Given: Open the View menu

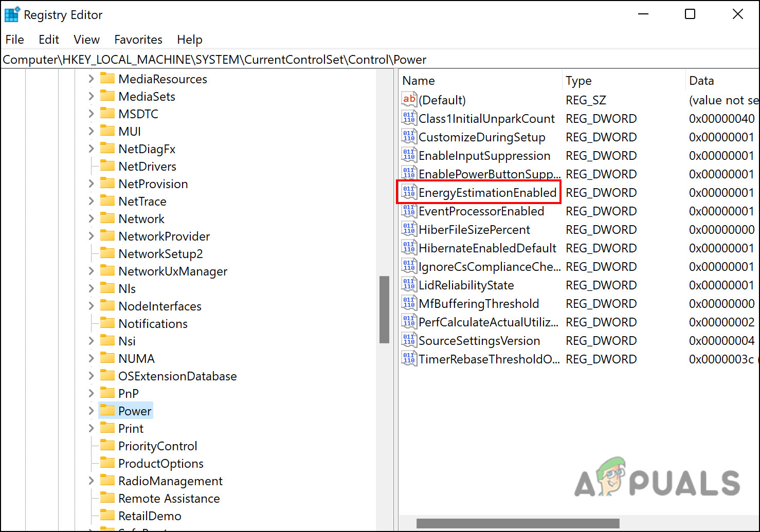Looking at the screenshot, I should tap(86, 40).
